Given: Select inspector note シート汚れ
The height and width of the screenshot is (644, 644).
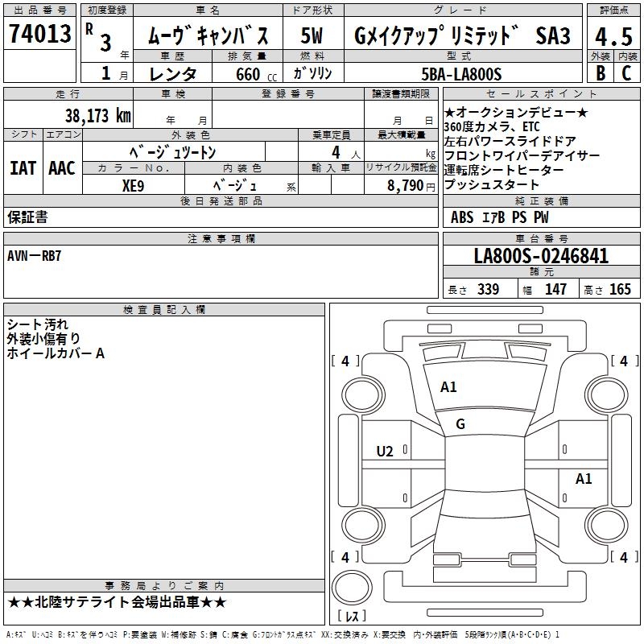Looking at the screenshot, I should click(37, 324).
